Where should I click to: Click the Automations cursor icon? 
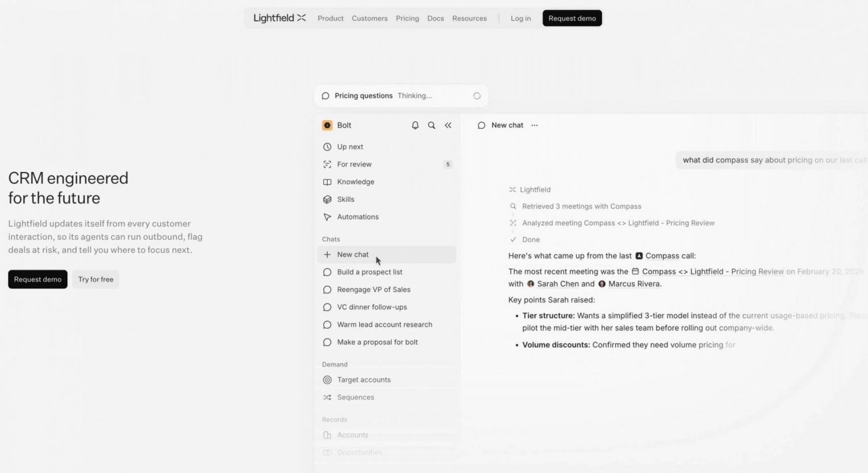[x=327, y=217]
